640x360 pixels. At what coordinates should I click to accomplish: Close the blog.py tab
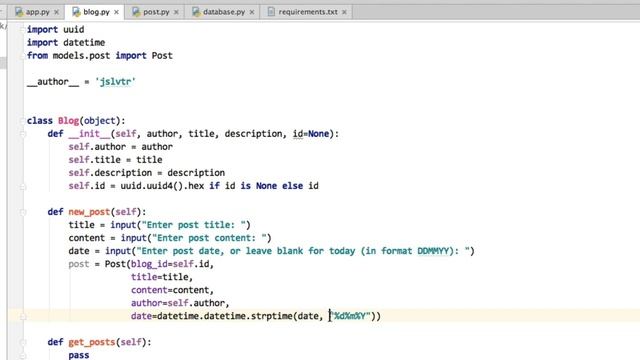[116, 12]
